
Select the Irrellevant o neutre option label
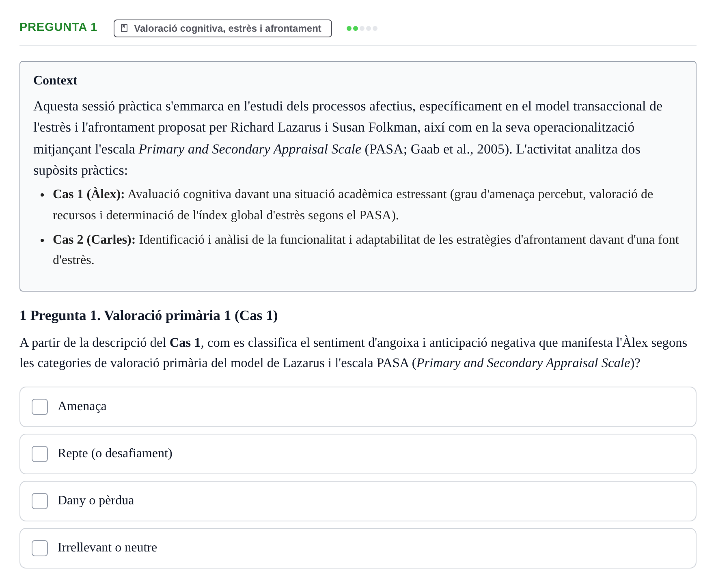[107, 547]
